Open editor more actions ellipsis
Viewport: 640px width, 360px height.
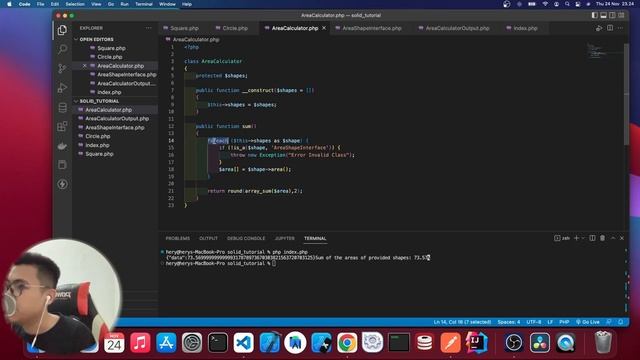pyautogui.click(x=620, y=28)
